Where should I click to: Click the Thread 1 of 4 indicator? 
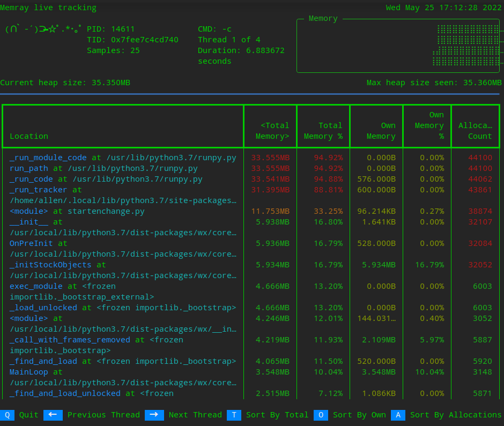229,40
